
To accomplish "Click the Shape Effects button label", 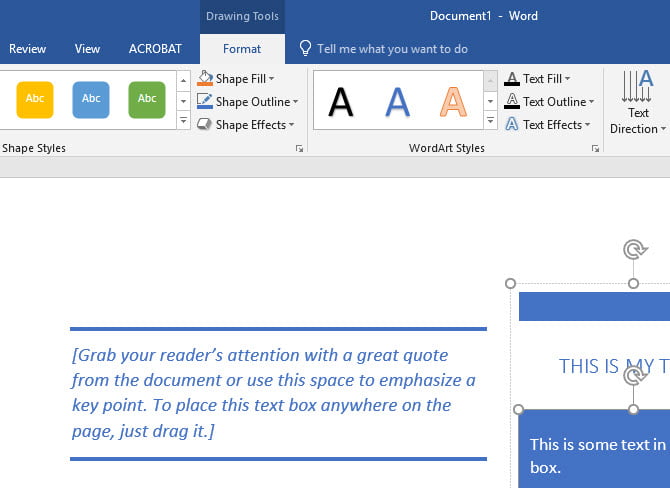I will pos(251,125).
